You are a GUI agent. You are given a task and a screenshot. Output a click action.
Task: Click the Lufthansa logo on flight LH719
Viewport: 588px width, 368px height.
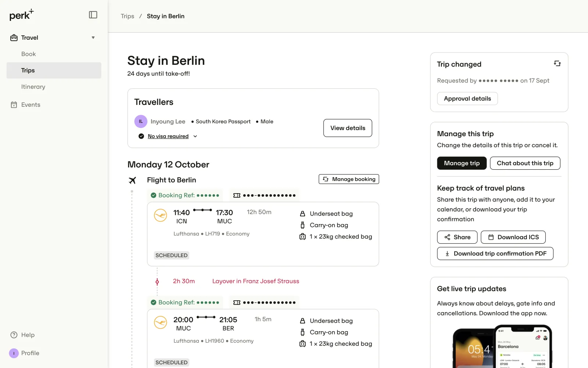point(161,215)
